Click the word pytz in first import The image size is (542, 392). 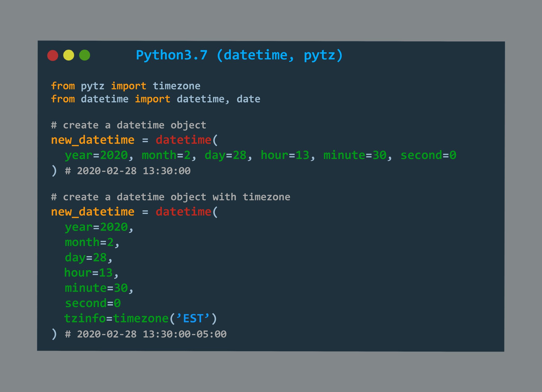[x=92, y=86]
